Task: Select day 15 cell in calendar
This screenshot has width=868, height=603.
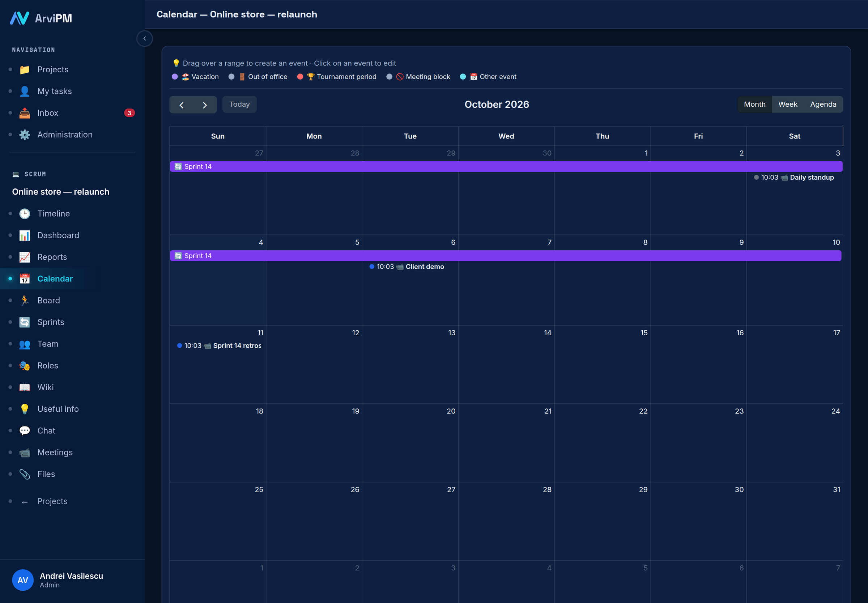Action: coord(602,365)
